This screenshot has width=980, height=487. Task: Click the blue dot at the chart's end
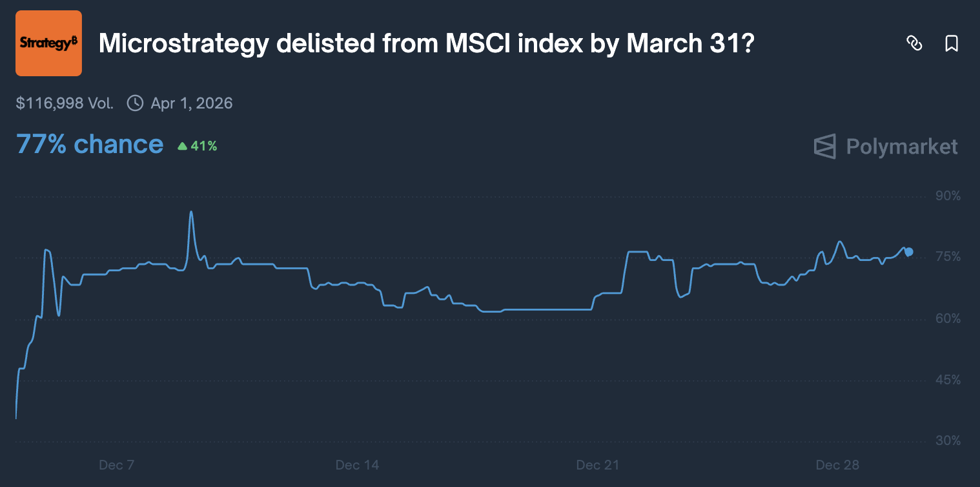[x=908, y=252]
